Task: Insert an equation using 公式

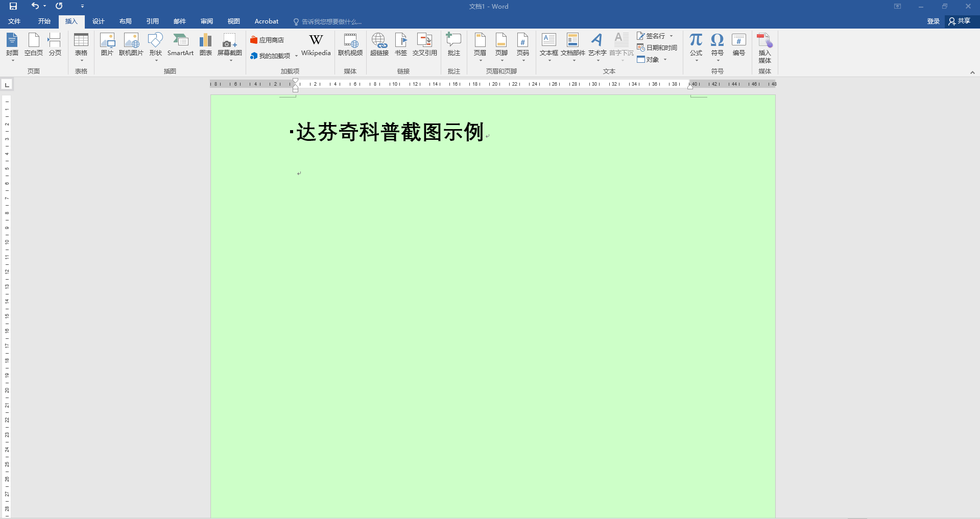Action: [695, 42]
